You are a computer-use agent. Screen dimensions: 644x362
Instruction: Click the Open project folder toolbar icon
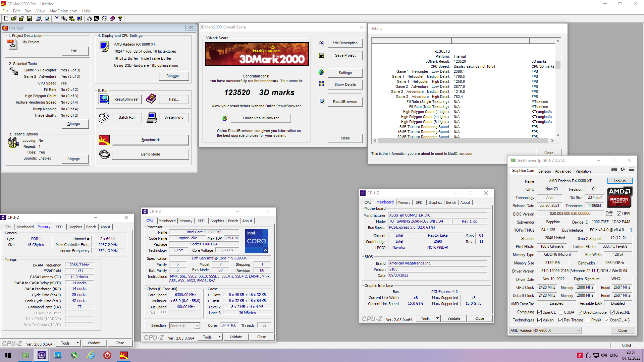pyautogui.click(x=14, y=19)
